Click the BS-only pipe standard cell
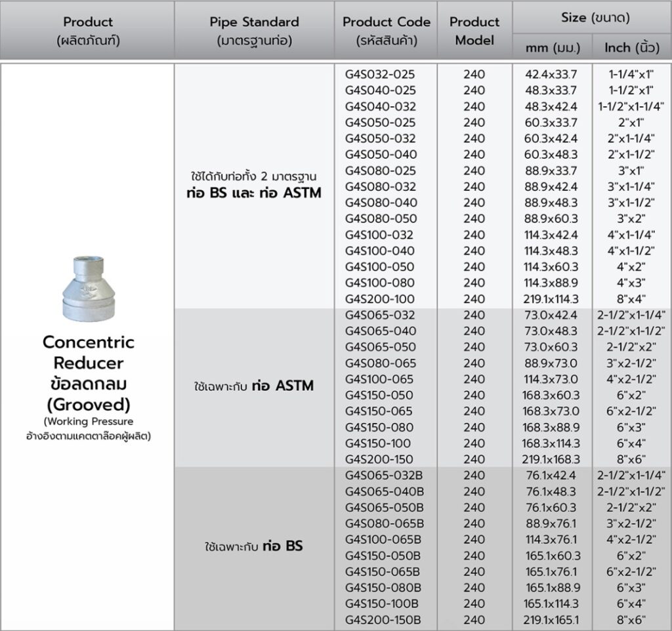The width and height of the screenshot is (672, 631). tap(253, 546)
